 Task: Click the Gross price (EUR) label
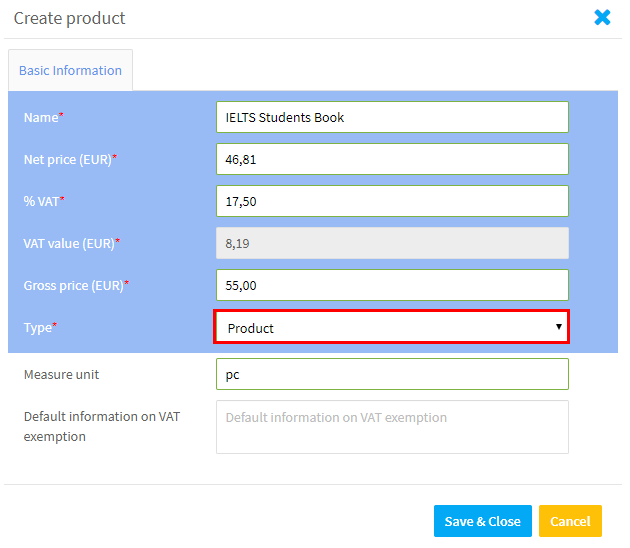point(76,286)
